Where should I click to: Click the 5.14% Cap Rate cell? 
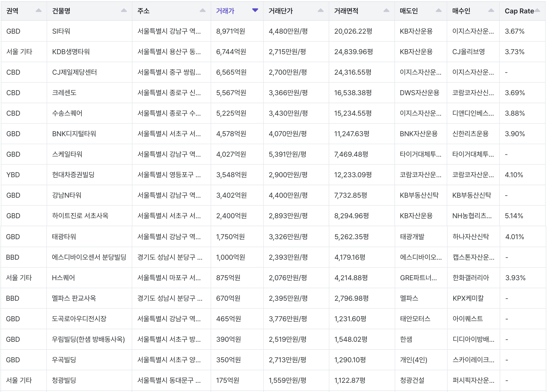514,216
